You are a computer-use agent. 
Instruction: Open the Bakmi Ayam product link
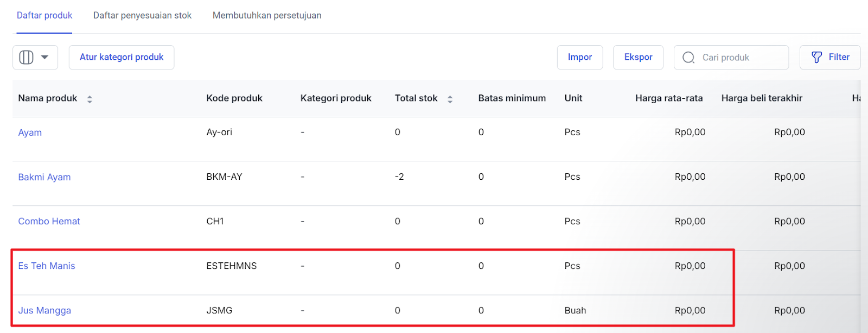point(44,177)
